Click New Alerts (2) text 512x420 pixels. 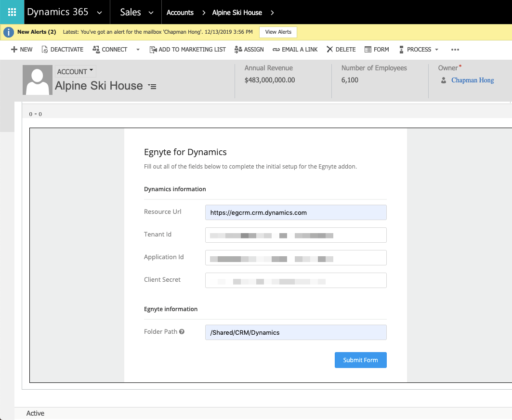pos(37,32)
